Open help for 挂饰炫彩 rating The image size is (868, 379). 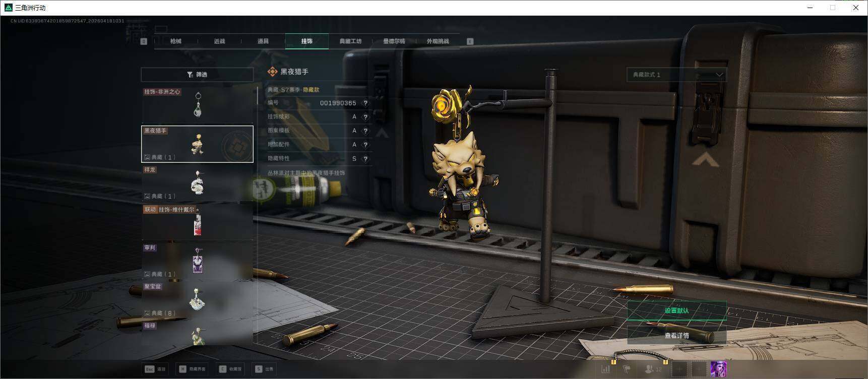click(x=365, y=117)
